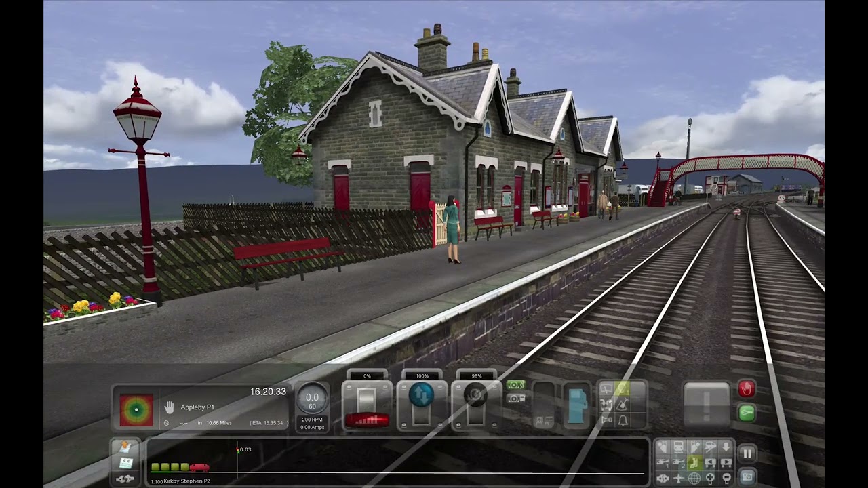The height and width of the screenshot is (488, 868).
Task: Hit the red emergency brake hand button
Action: click(747, 389)
